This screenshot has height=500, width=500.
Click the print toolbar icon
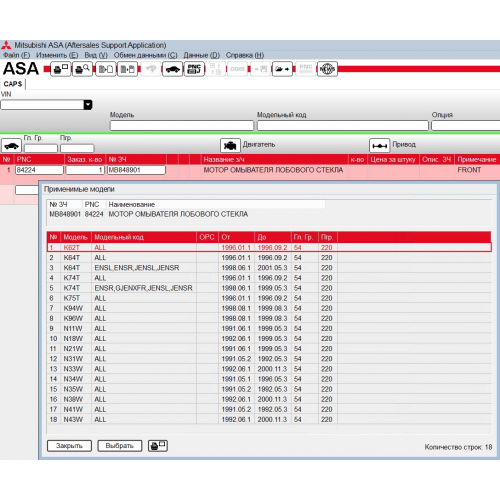point(60,69)
